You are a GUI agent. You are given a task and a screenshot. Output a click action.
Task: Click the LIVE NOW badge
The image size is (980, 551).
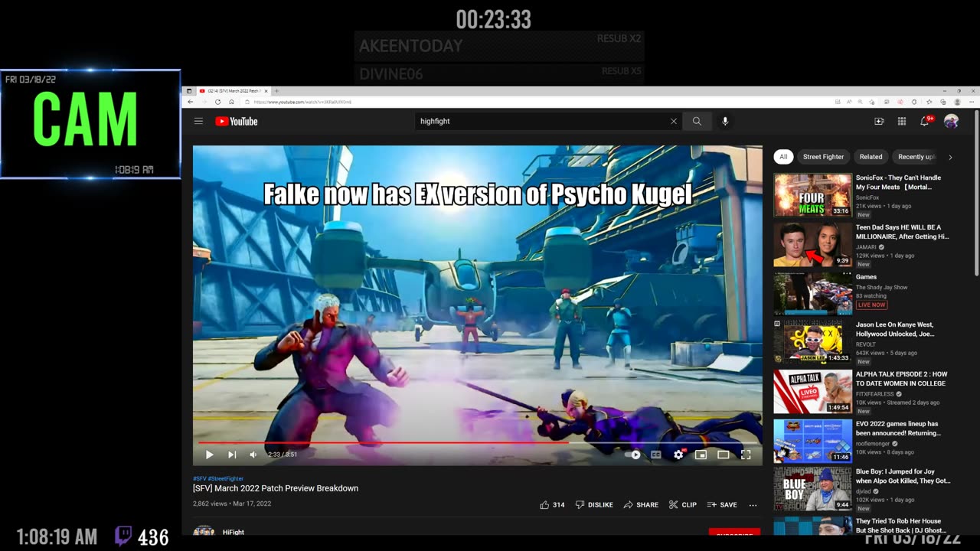click(x=871, y=305)
